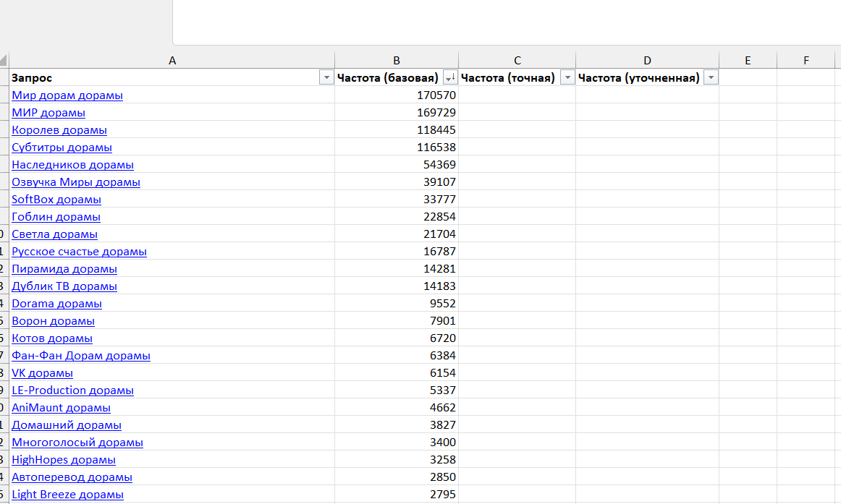Open the 'Мир дорам дорамы' link
The width and height of the screenshot is (841, 504).
click(67, 95)
